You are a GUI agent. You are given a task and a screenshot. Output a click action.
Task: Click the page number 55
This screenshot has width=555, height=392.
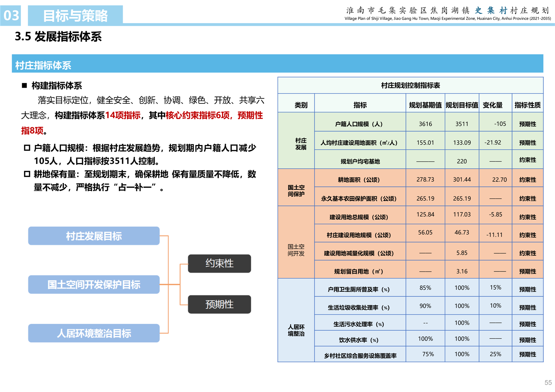[548, 383]
